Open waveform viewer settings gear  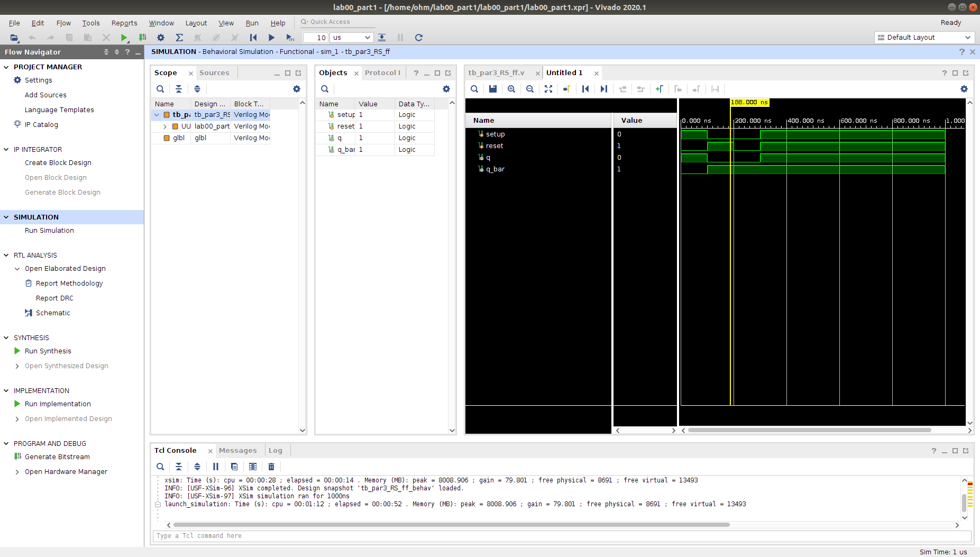(x=964, y=89)
